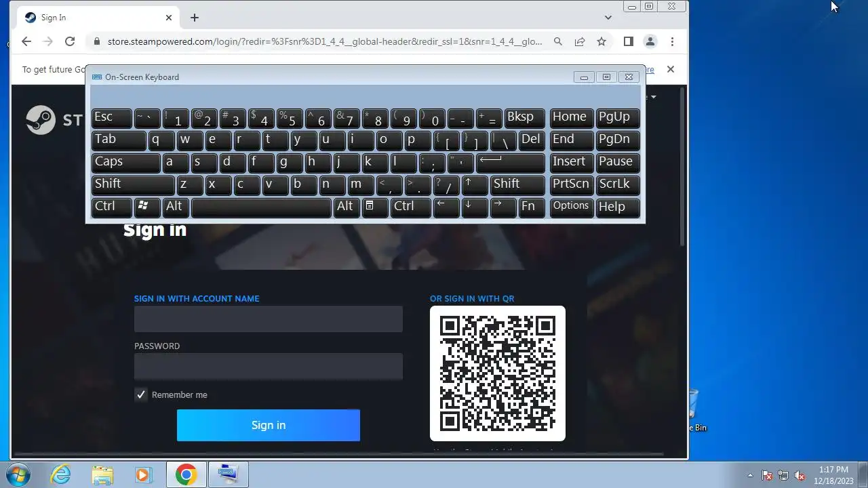Bookmark this page with the star icon
Viewport: 868px width, 488px height.
(x=601, y=41)
